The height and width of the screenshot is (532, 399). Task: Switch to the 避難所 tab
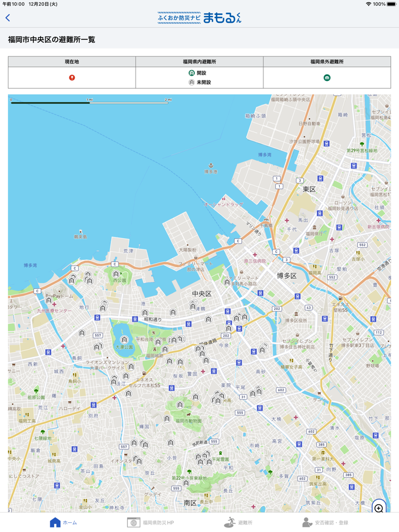(x=238, y=522)
